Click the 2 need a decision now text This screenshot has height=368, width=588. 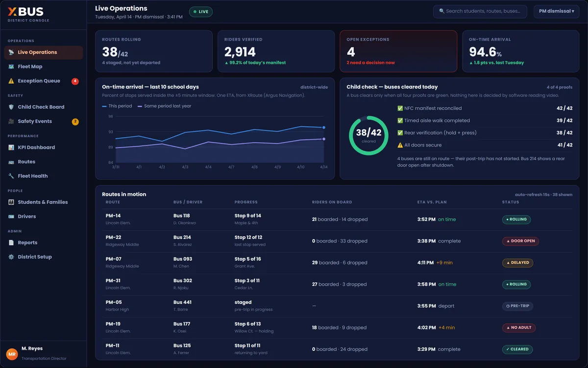point(370,63)
